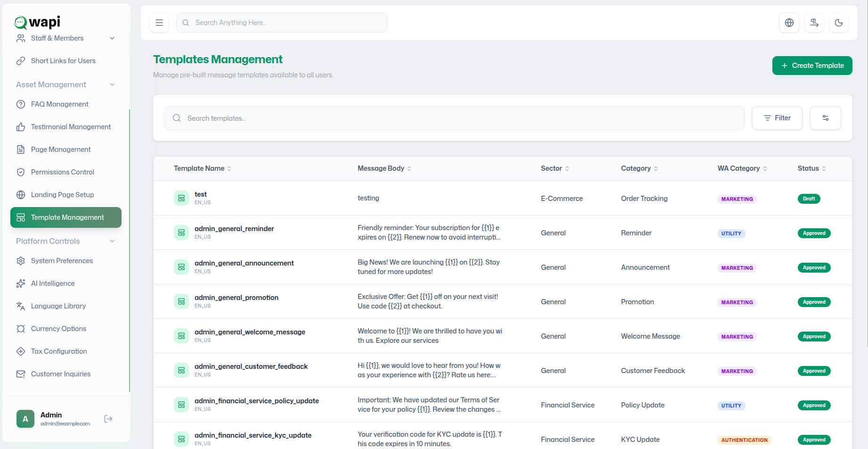Click the Create Template button
The width and height of the screenshot is (868, 449).
[x=812, y=66]
